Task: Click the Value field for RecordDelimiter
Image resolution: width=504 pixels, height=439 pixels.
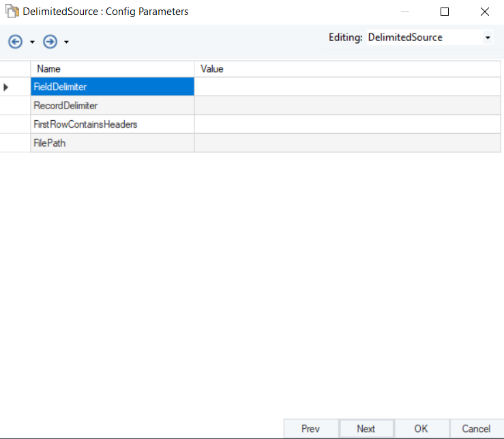Action: click(349, 106)
